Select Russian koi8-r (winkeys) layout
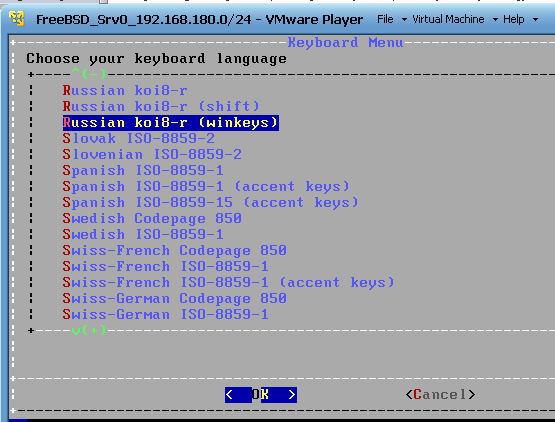Image resolution: width=555 pixels, height=422 pixels. (x=171, y=122)
